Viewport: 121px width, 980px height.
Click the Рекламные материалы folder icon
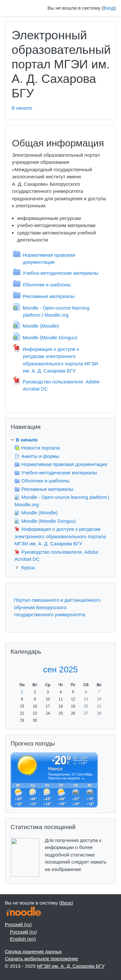point(17,295)
